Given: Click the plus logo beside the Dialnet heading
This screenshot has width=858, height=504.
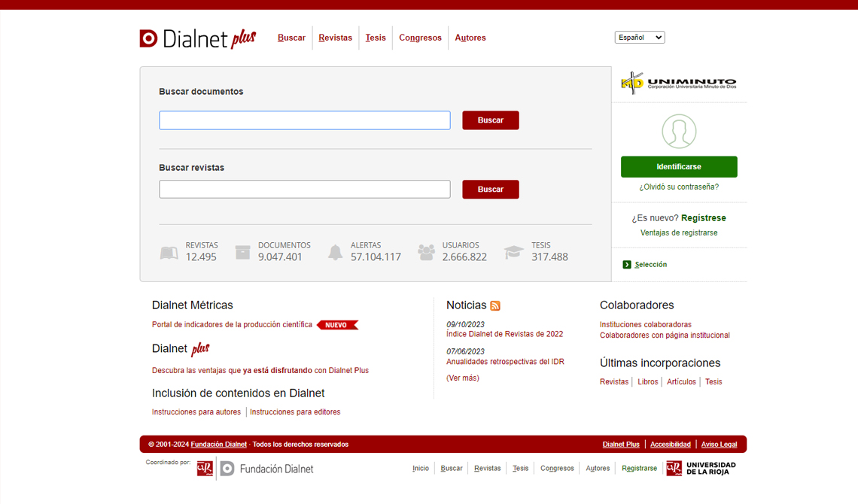Looking at the screenshot, I should 200,349.
